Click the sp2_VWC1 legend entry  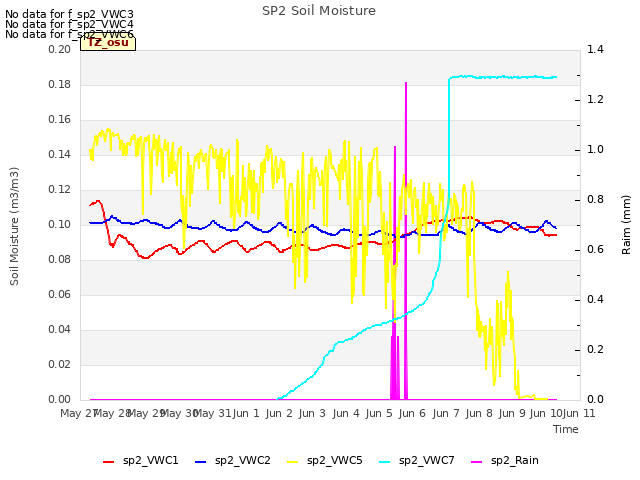[x=141, y=461]
